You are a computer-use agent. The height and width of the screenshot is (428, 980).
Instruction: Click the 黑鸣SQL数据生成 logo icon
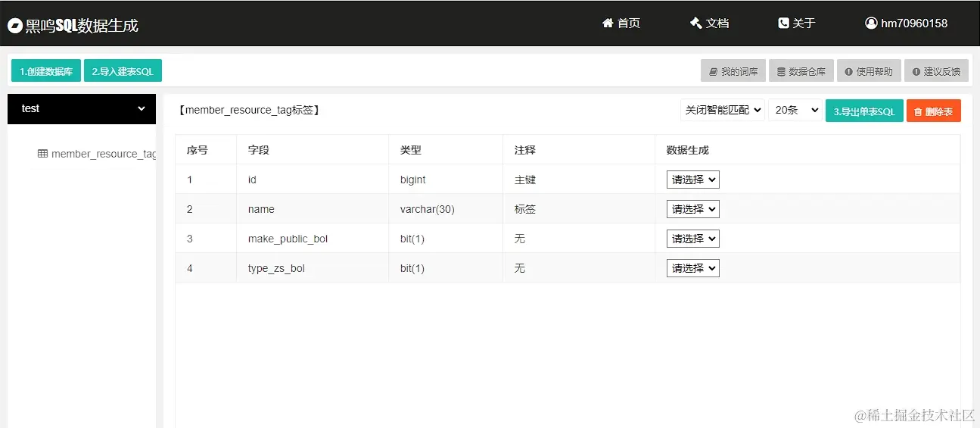coord(14,26)
